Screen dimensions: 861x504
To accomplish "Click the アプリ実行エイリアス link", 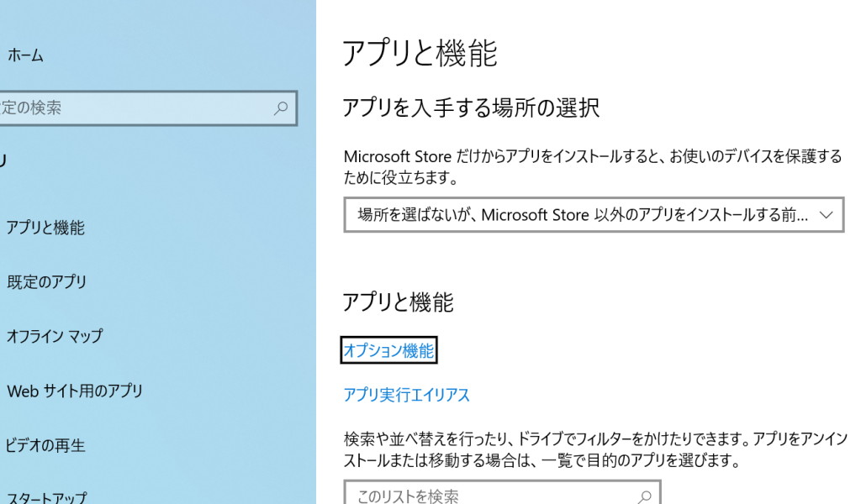I will click(x=406, y=395).
